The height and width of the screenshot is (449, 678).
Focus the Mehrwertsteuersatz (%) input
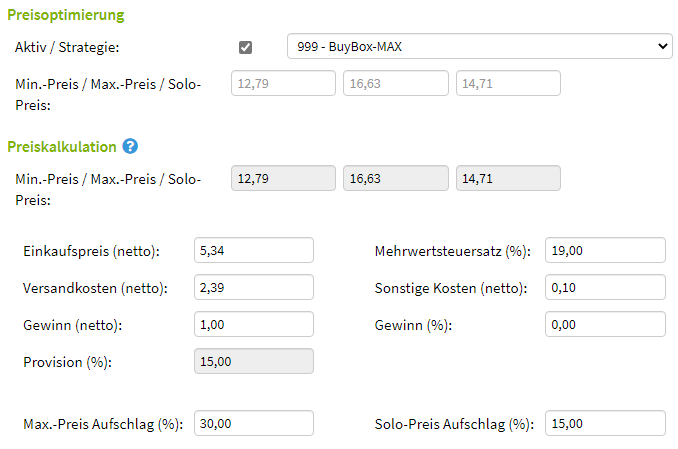[x=605, y=250]
